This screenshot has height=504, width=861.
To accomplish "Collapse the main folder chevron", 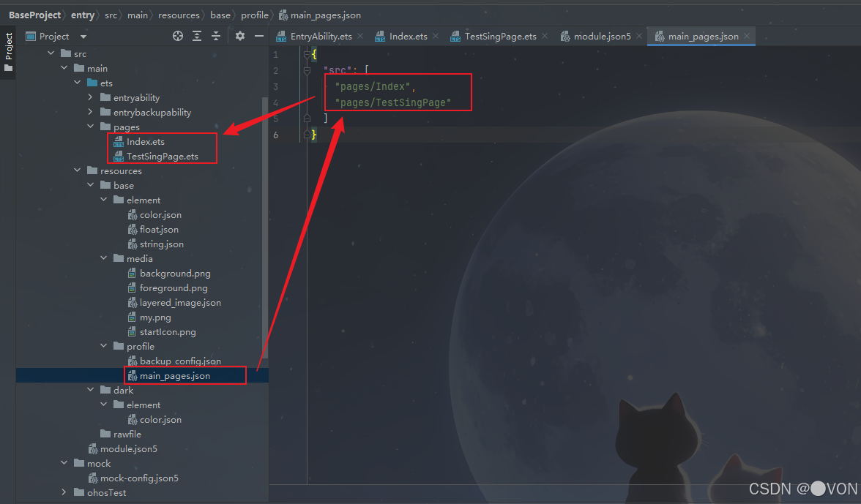I will click(x=64, y=68).
